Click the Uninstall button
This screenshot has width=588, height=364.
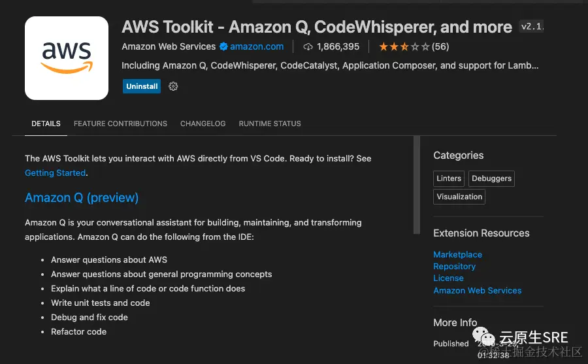click(142, 86)
